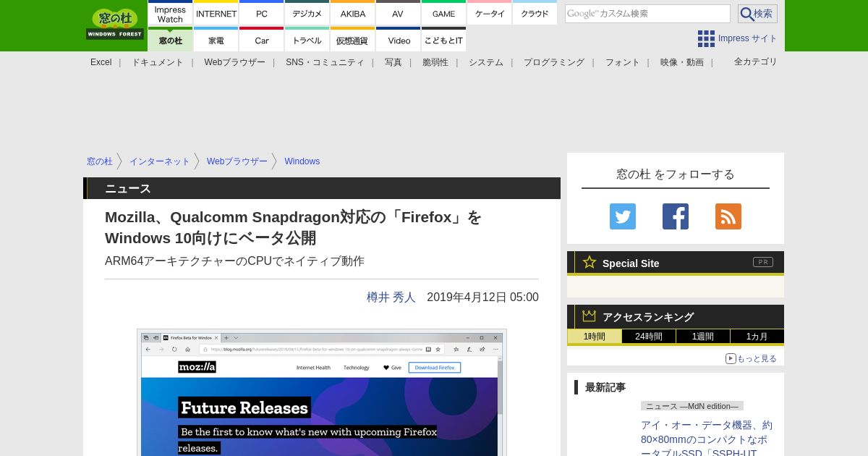Focus the Google カスタム検索 input field
868x456 pixels.
tap(647, 14)
